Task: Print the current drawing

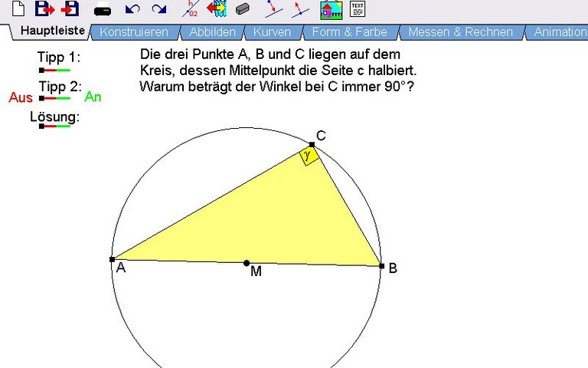Action: 103,9
